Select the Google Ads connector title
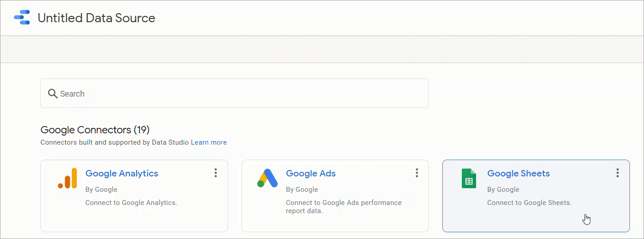The width and height of the screenshot is (644, 239). click(311, 173)
